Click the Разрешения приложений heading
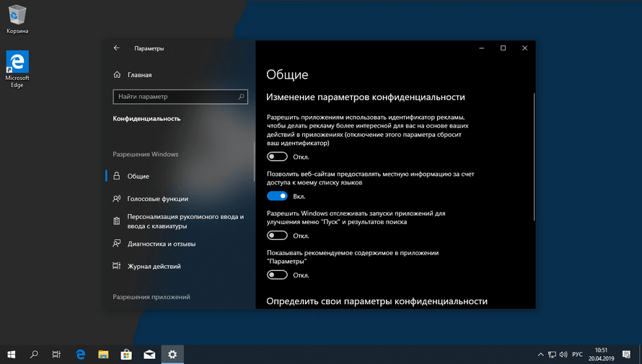The image size is (642, 364). click(x=151, y=297)
